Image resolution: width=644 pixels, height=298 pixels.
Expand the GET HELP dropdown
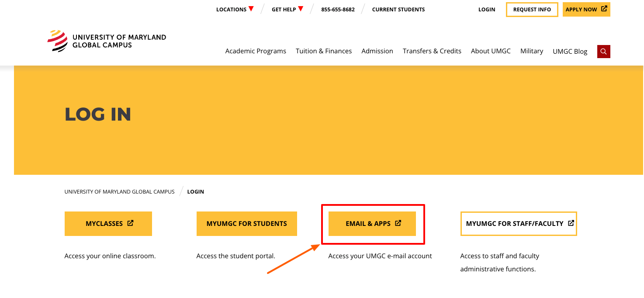tap(287, 9)
